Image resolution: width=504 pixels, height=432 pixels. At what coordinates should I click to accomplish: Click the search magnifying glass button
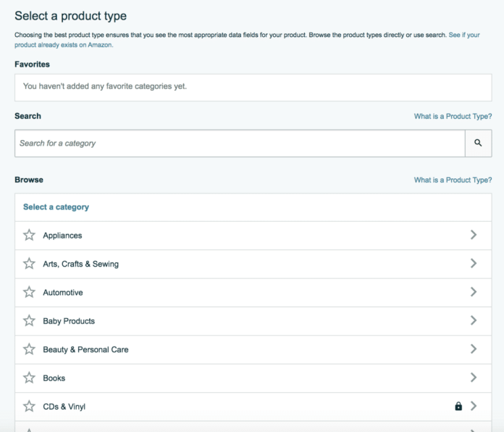pos(478,144)
